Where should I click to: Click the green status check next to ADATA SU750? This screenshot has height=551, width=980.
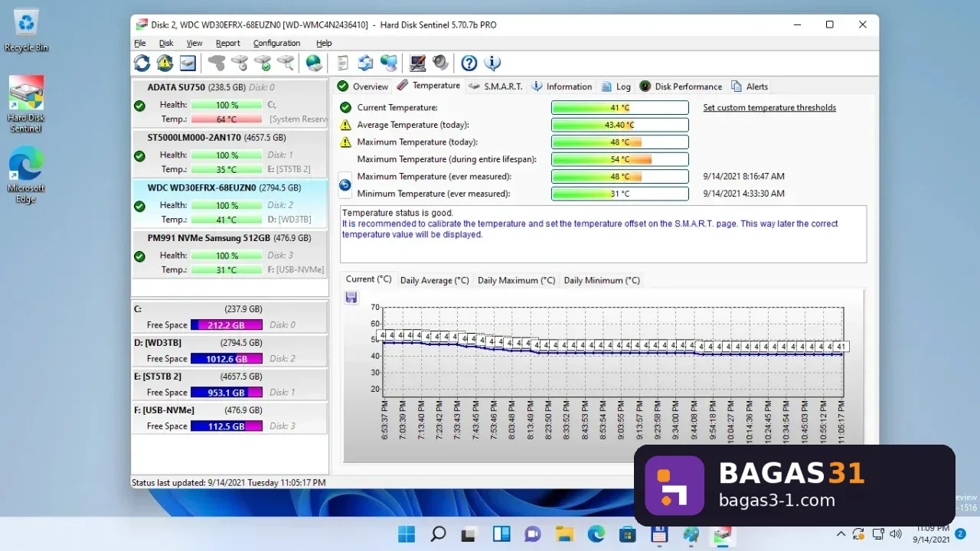[139, 106]
